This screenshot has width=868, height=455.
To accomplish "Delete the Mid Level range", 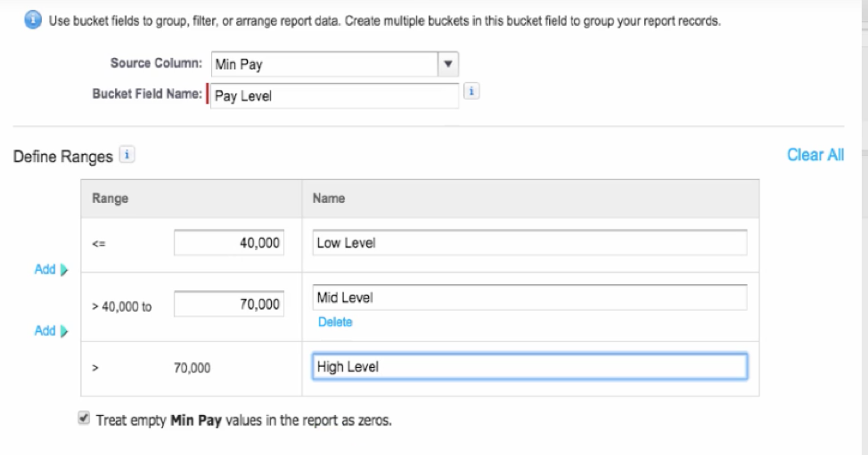I will pyautogui.click(x=335, y=321).
